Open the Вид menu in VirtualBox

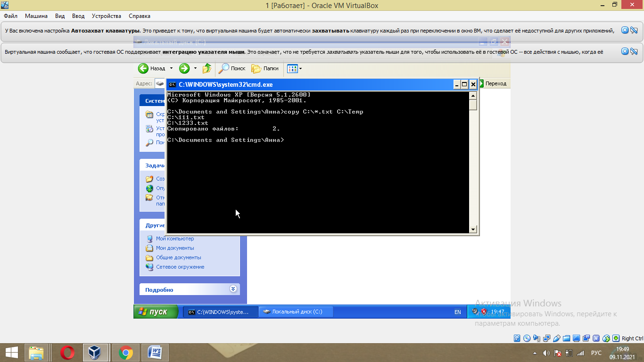click(x=60, y=16)
